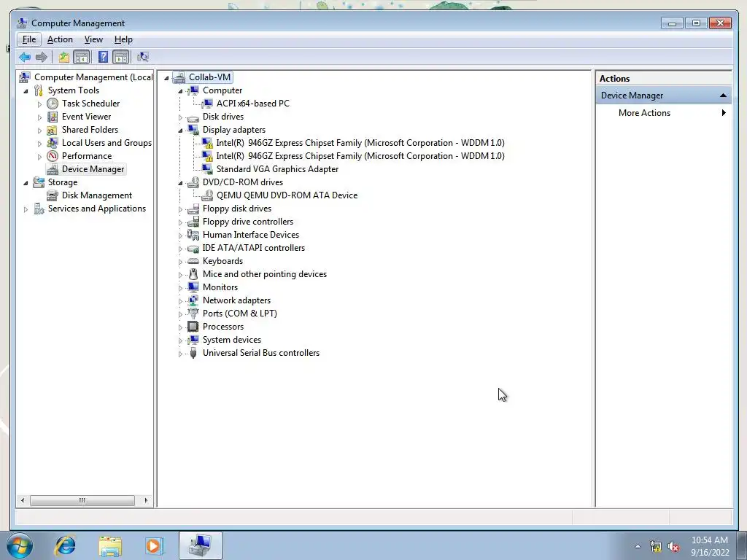
Task: Click the Event Viewer icon
Action: [x=53, y=117]
